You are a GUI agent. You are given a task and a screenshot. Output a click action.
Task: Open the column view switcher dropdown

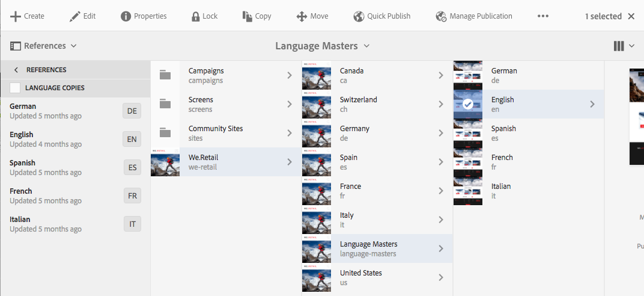point(624,46)
